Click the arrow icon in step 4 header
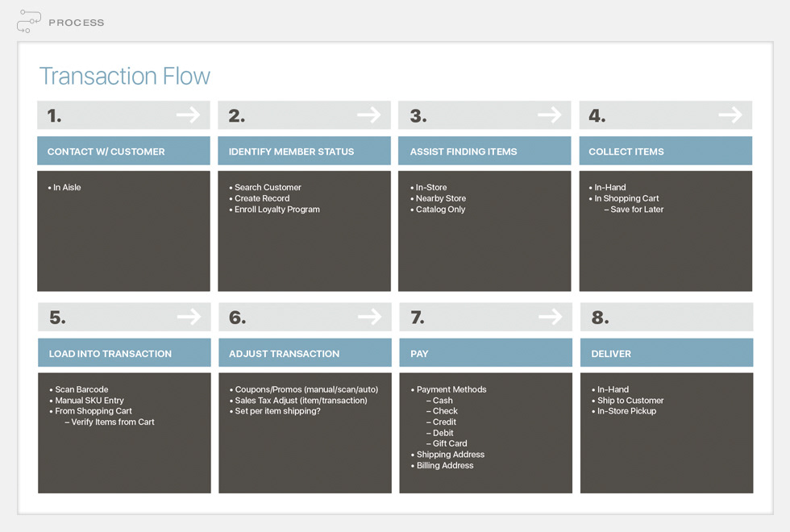The image size is (790, 532). coord(730,114)
